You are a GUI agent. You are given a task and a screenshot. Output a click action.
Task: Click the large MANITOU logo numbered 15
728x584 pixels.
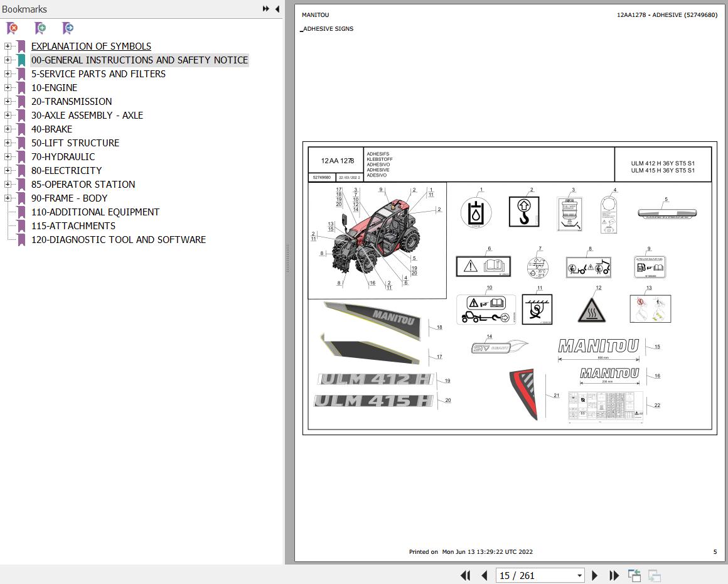pos(599,346)
